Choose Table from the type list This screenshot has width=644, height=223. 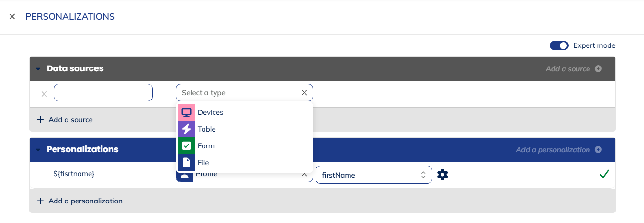click(x=206, y=129)
